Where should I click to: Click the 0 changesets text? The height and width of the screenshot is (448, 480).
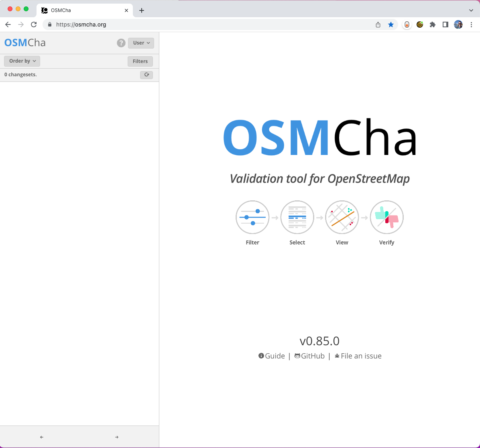(x=20, y=74)
